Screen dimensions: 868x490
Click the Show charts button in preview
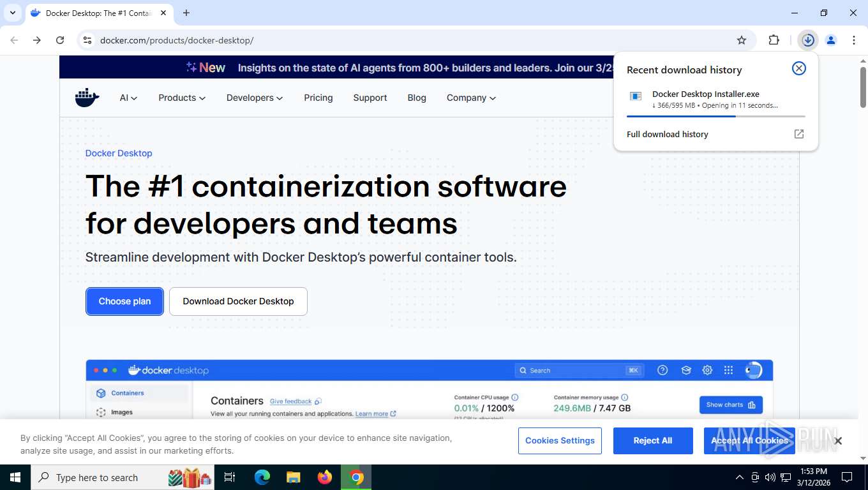731,405
